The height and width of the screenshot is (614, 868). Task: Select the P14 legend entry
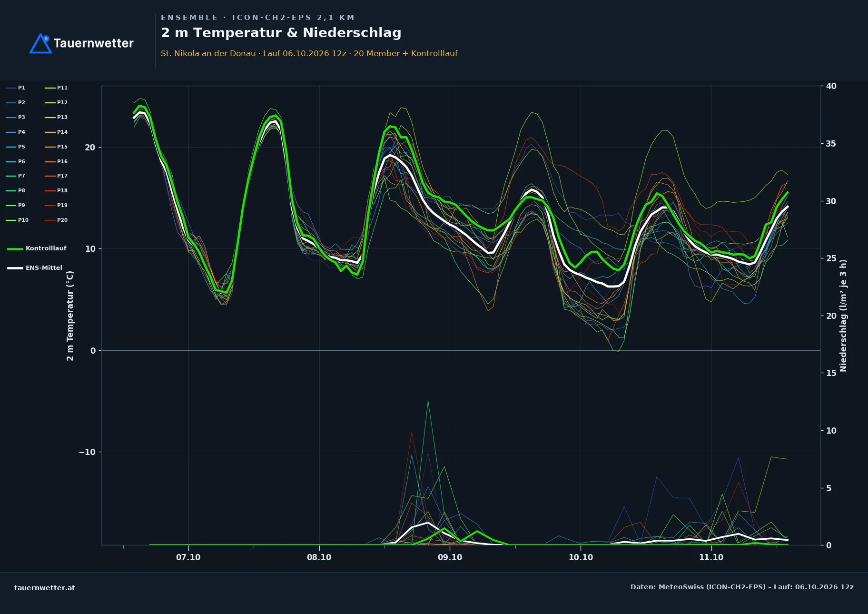pos(56,132)
